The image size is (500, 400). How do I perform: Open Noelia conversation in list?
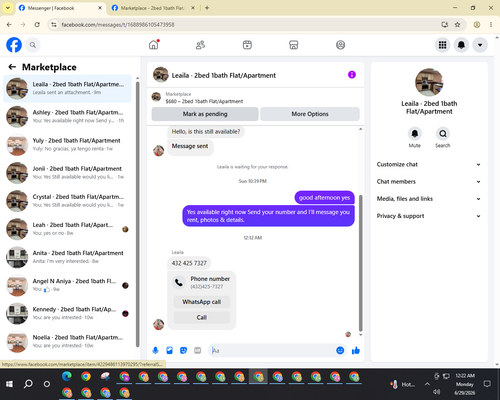(x=67, y=341)
